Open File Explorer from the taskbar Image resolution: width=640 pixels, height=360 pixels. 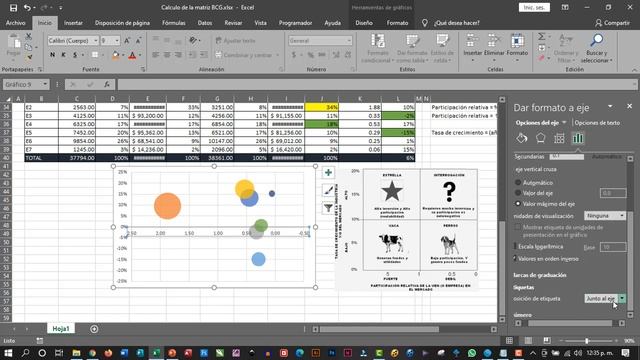(x=76, y=353)
